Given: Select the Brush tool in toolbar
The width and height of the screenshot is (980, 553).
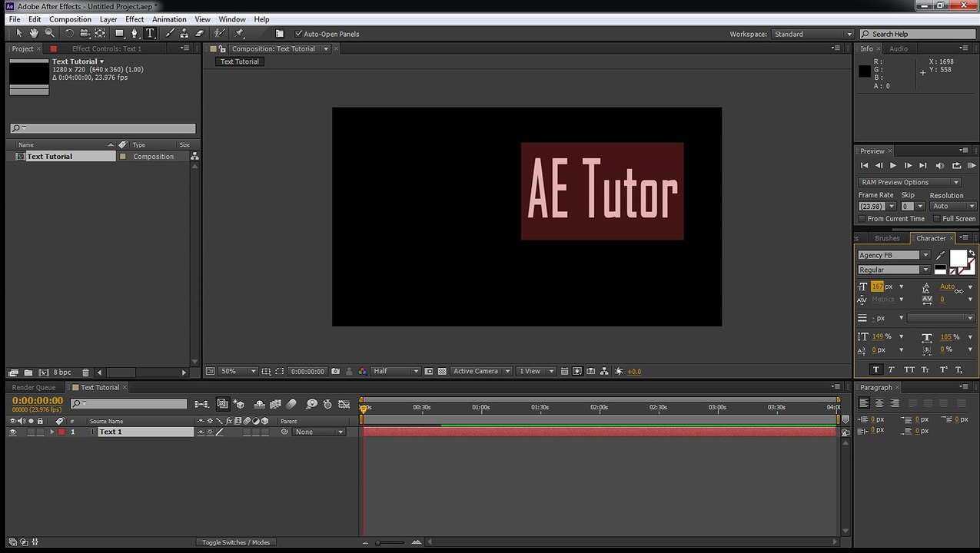Looking at the screenshot, I should [171, 33].
